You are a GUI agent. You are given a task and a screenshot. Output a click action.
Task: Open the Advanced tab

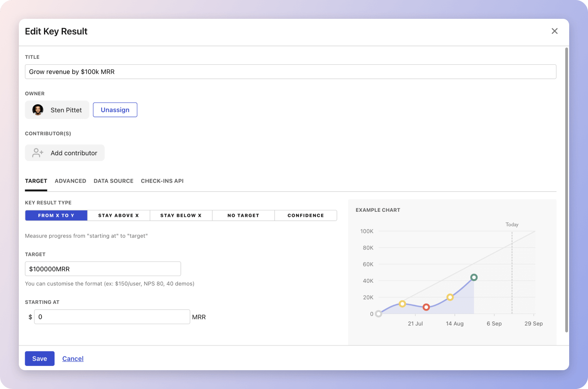pyautogui.click(x=70, y=181)
